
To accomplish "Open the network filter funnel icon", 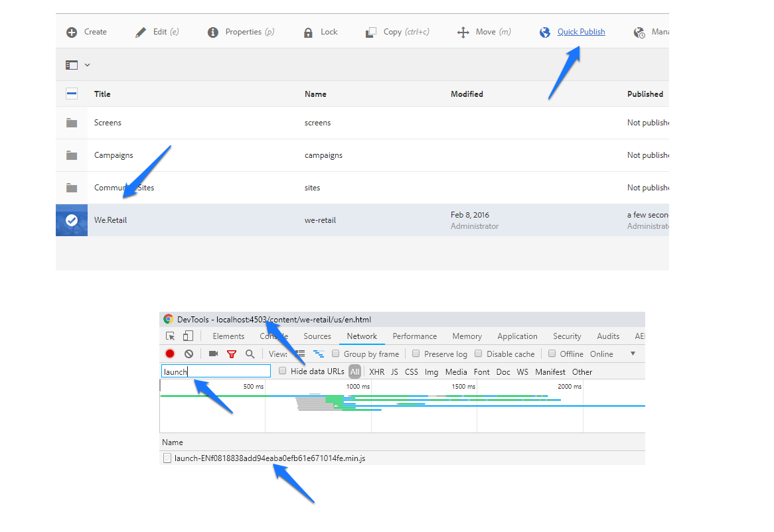I will pos(231,354).
